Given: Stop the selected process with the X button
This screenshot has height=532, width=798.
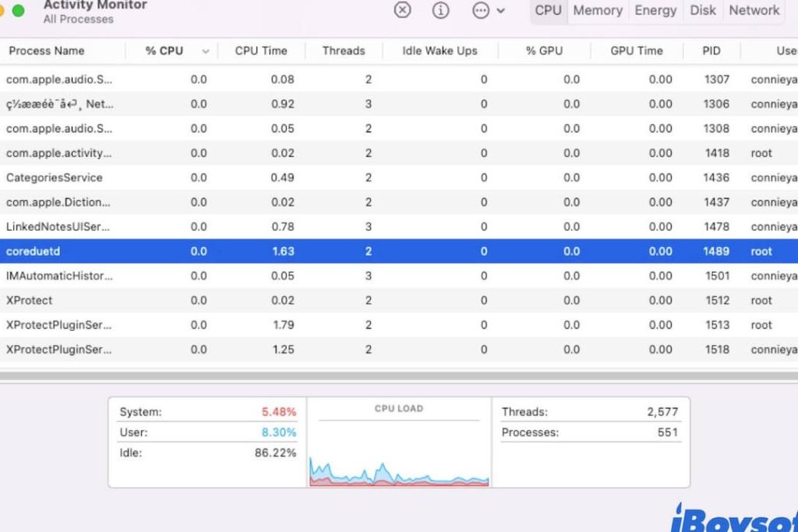Looking at the screenshot, I should pyautogui.click(x=402, y=10).
